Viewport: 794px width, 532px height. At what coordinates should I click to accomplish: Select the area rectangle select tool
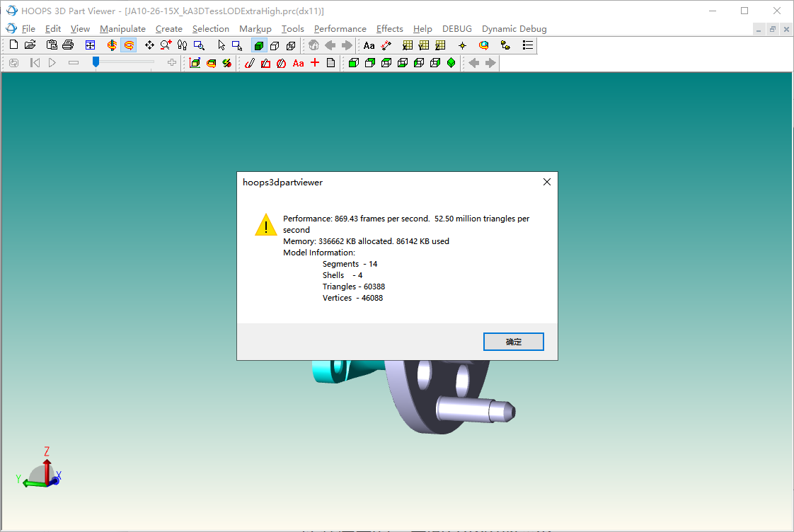pyautogui.click(x=237, y=45)
